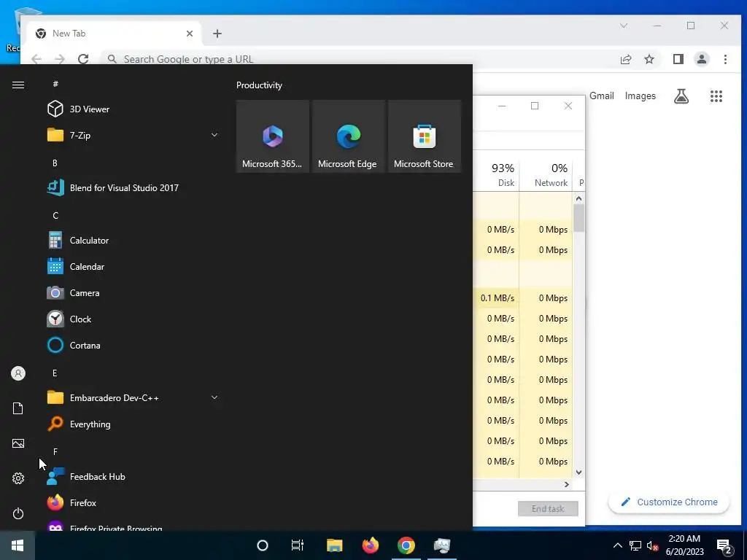Click the Windows Start button
The height and width of the screenshot is (560, 747).
18,545
